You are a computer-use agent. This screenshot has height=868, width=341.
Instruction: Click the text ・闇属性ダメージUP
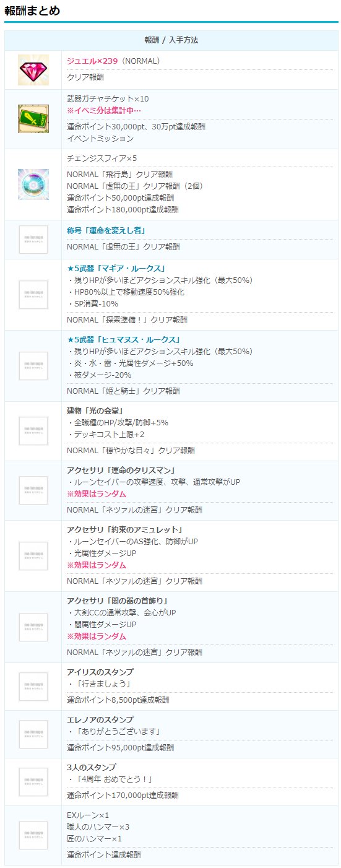click(x=101, y=625)
